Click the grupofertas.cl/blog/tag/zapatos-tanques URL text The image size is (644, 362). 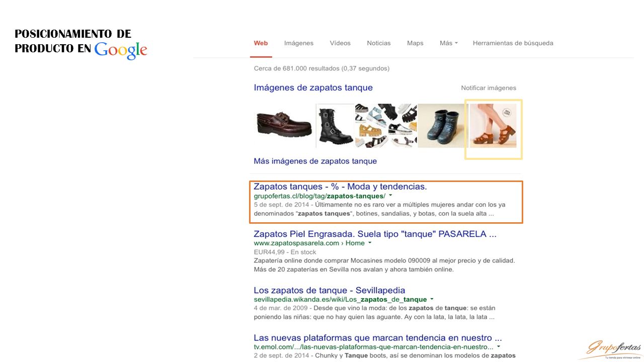(319, 196)
